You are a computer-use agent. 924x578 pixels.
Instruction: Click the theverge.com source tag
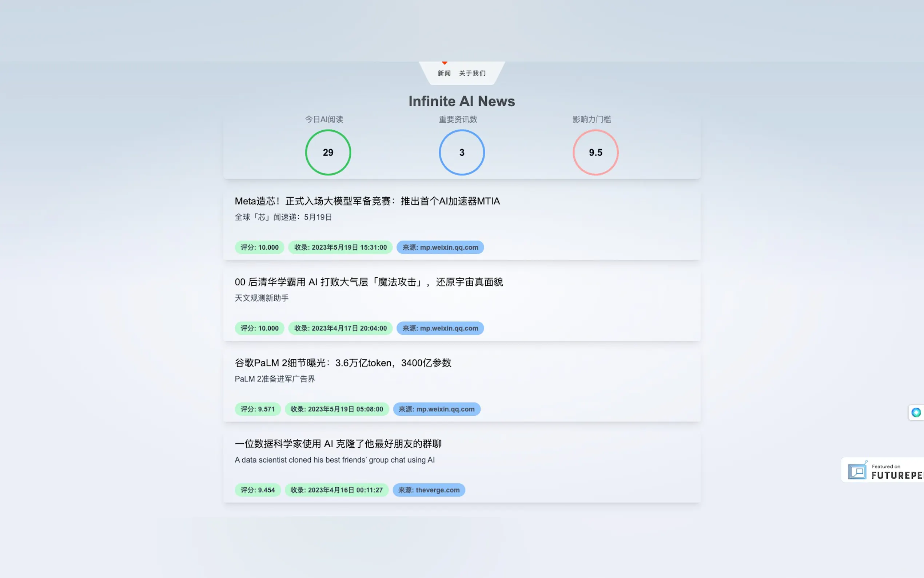[429, 490]
